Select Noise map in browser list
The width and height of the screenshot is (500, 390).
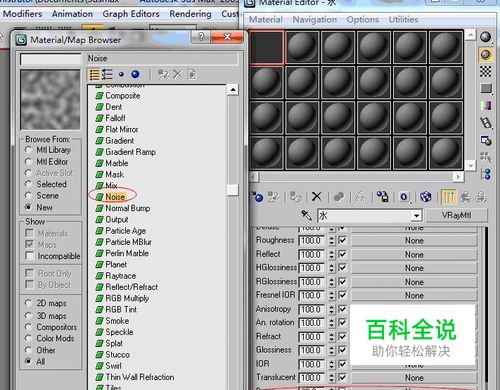pos(115,197)
